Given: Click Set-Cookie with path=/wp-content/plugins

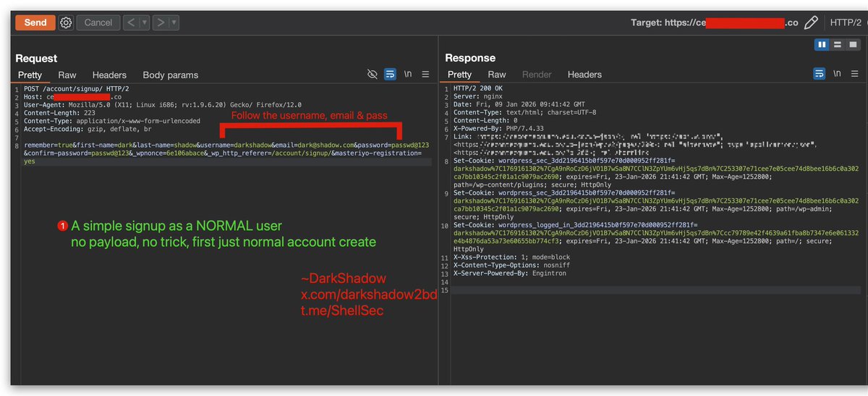Looking at the screenshot, I should [656, 172].
